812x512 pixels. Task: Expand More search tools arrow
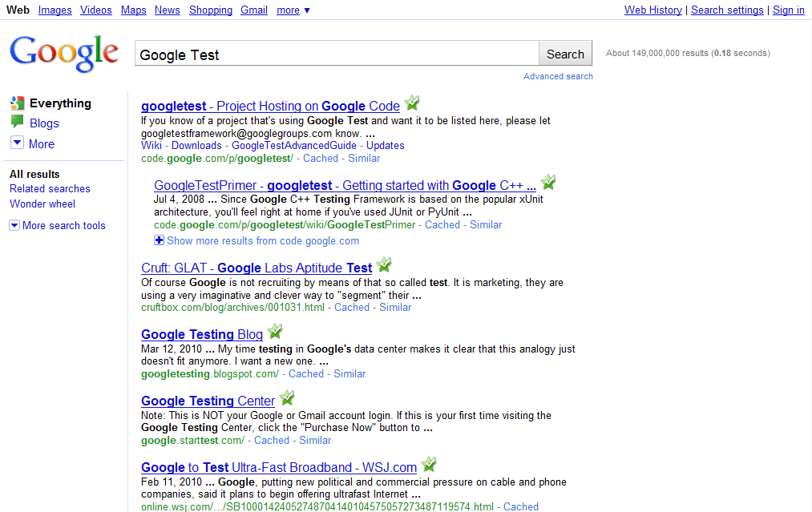point(14,225)
